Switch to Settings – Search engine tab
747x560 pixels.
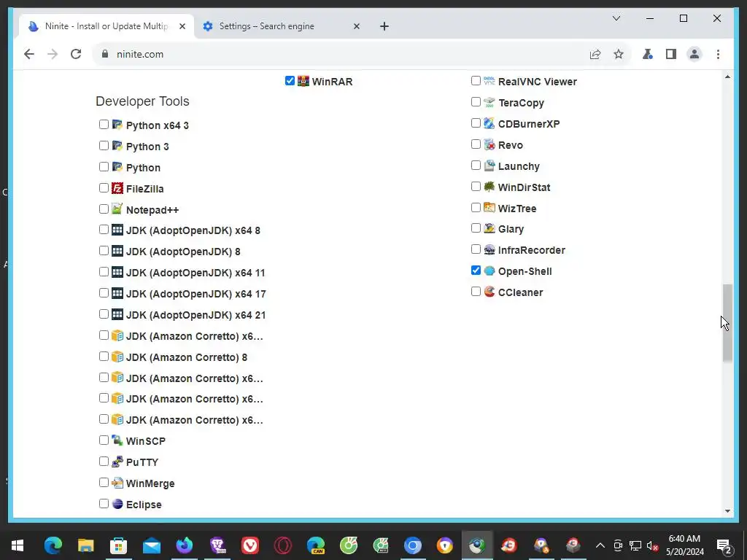click(282, 26)
